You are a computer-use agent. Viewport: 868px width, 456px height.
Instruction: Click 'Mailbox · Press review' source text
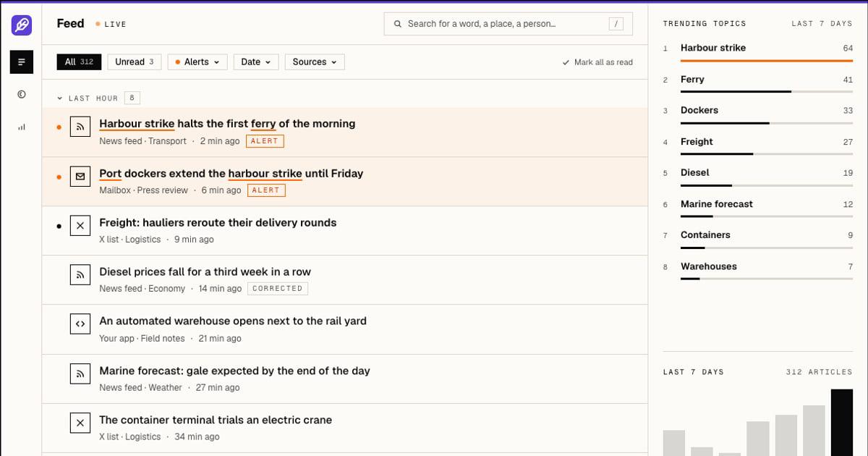click(143, 190)
